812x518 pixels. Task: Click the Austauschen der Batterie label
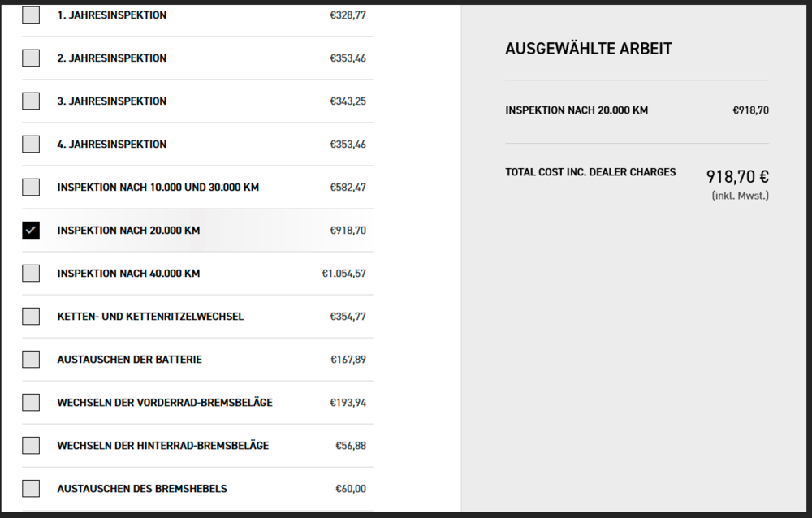point(129,360)
